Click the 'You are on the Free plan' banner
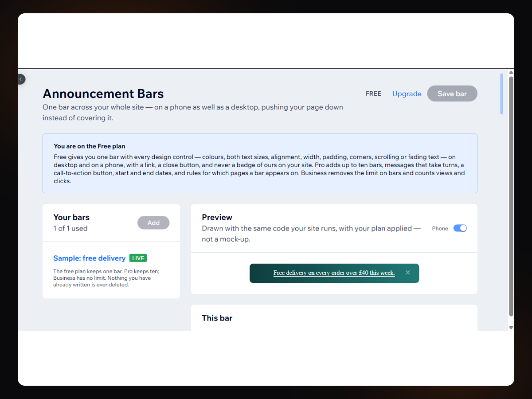Screen dimensions: 532x399 (260, 164)
